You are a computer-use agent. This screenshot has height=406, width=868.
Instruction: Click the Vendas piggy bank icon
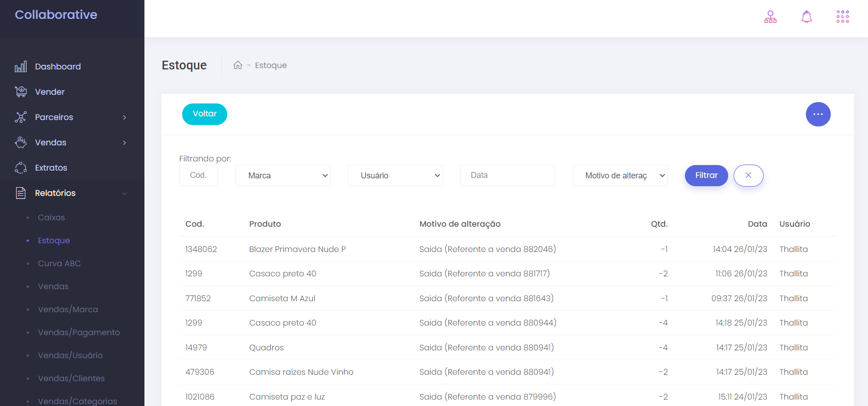(x=21, y=143)
